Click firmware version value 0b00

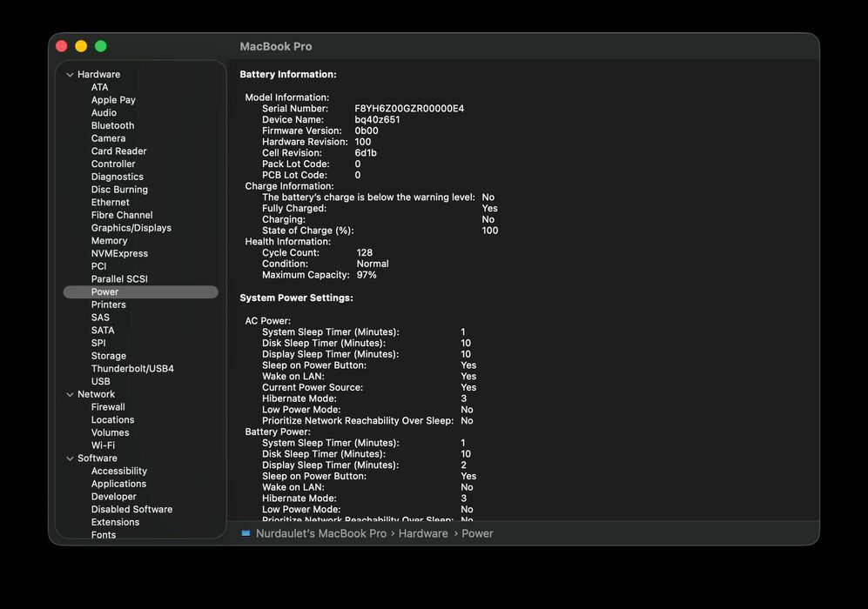point(367,130)
